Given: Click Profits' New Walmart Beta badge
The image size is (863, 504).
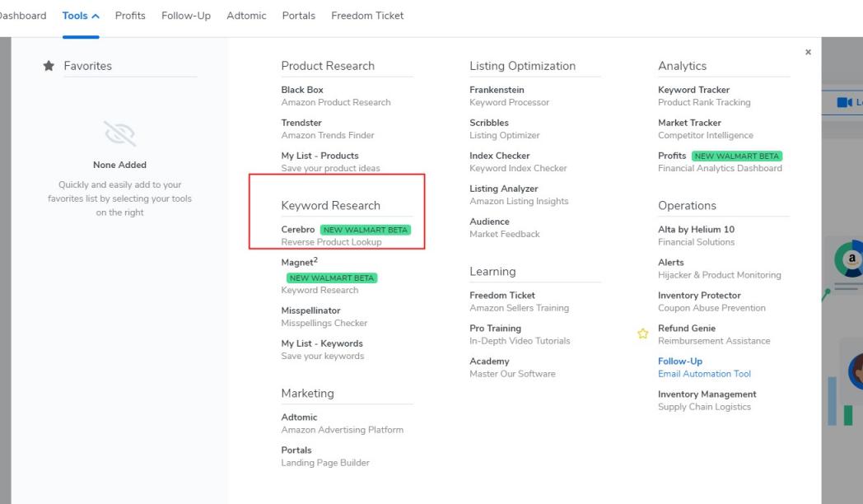Looking at the screenshot, I should point(736,156).
